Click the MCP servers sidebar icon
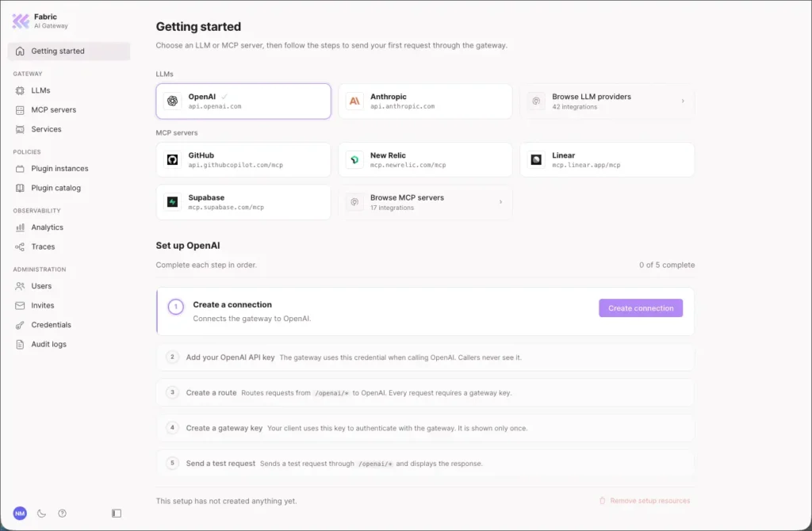Screen dimensions: 812x531 click(20, 110)
